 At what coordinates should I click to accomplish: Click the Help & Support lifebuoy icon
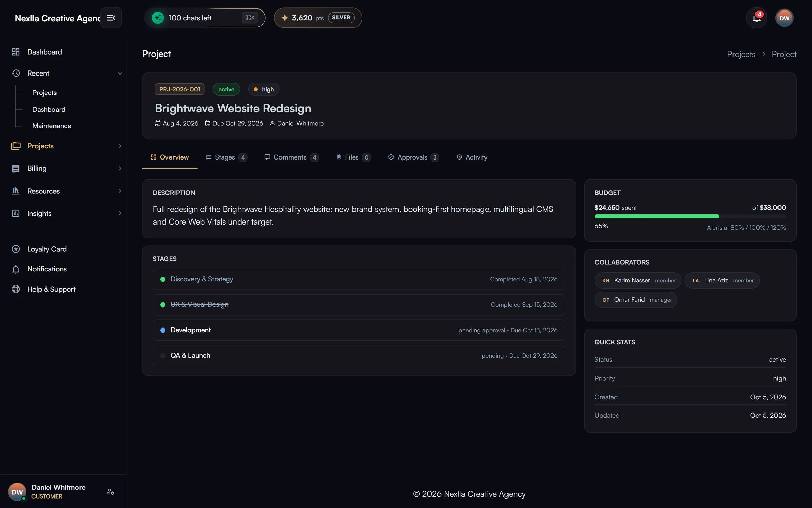coord(16,289)
